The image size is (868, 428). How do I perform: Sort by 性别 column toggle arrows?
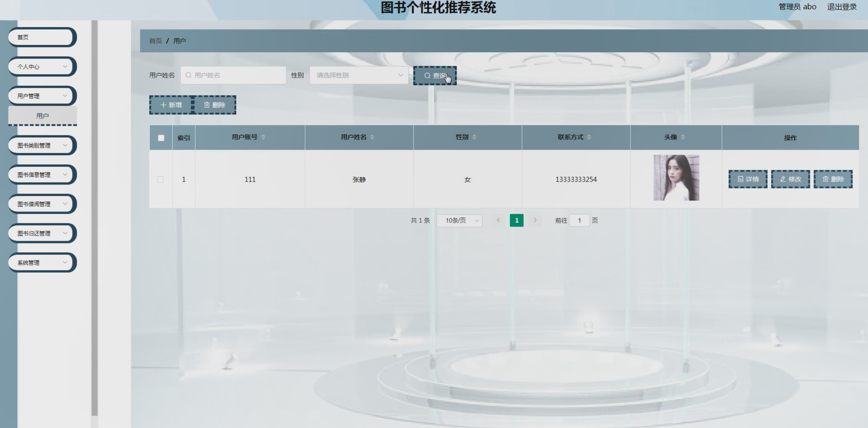(474, 137)
